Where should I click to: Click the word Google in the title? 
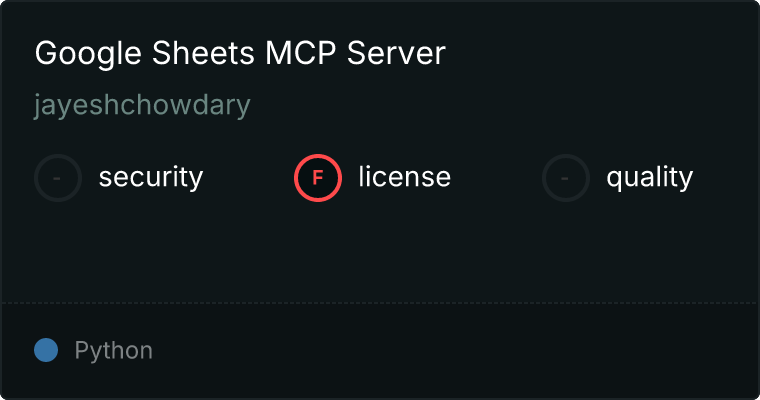[x=88, y=54]
